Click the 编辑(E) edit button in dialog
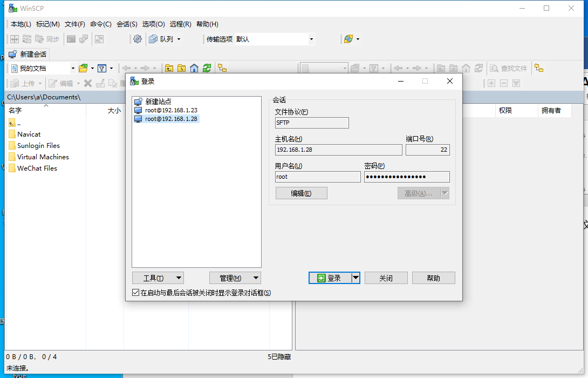This screenshot has width=588, height=378. [x=301, y=193]
